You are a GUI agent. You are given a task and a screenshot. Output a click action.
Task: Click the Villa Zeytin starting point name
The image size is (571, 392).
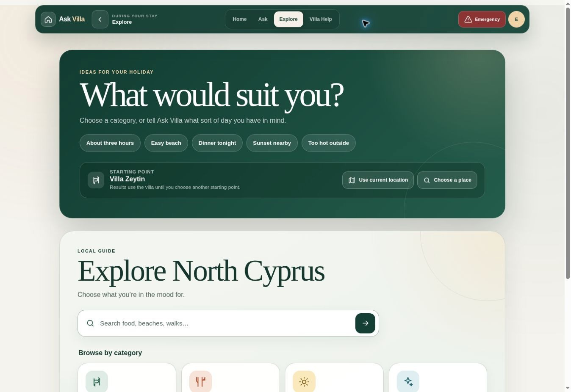tap(127, 179)
